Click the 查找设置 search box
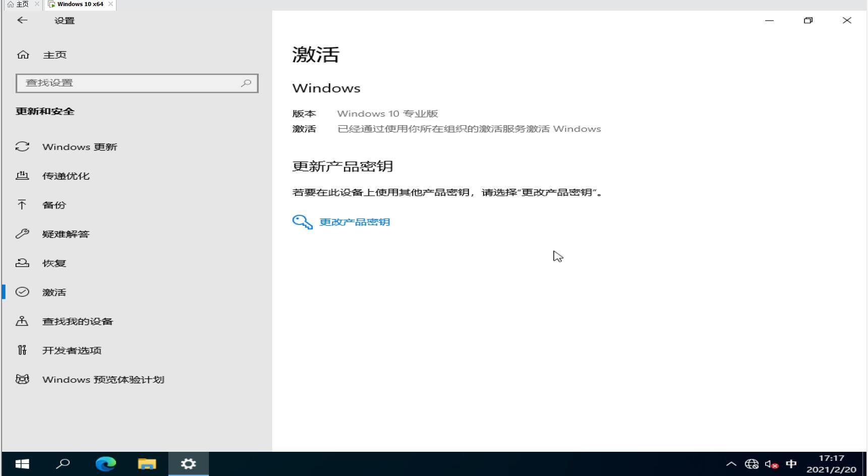The image size is (868, 476). 137,83
